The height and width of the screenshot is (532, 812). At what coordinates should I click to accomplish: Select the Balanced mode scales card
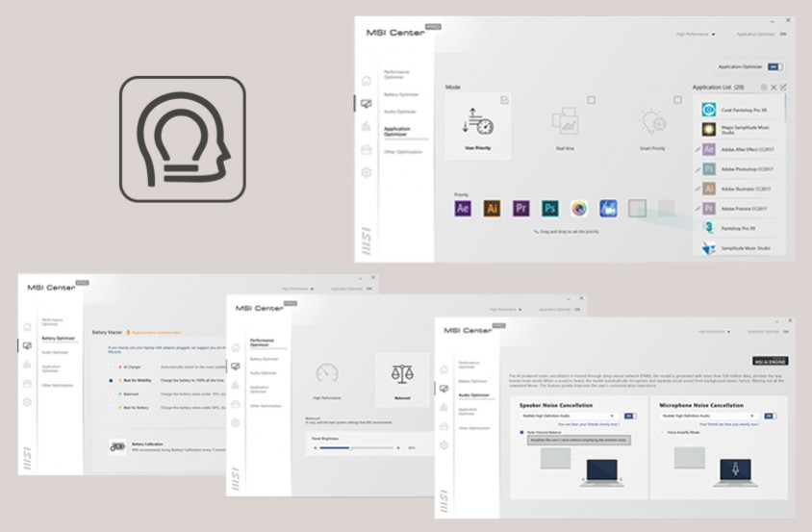(402, 379)
